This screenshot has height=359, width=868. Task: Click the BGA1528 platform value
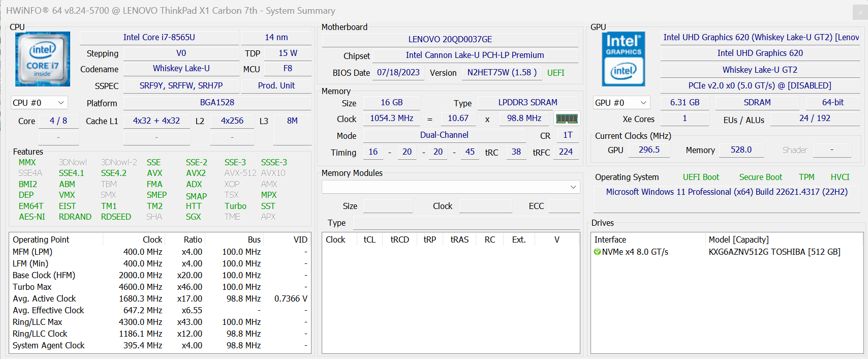click(x=217, y=102)
